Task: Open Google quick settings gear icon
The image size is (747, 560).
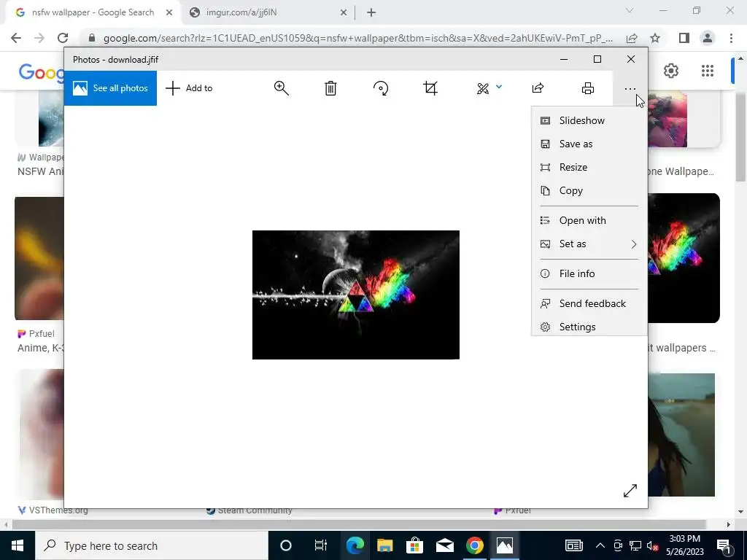Action: click(x=671, y=71)
